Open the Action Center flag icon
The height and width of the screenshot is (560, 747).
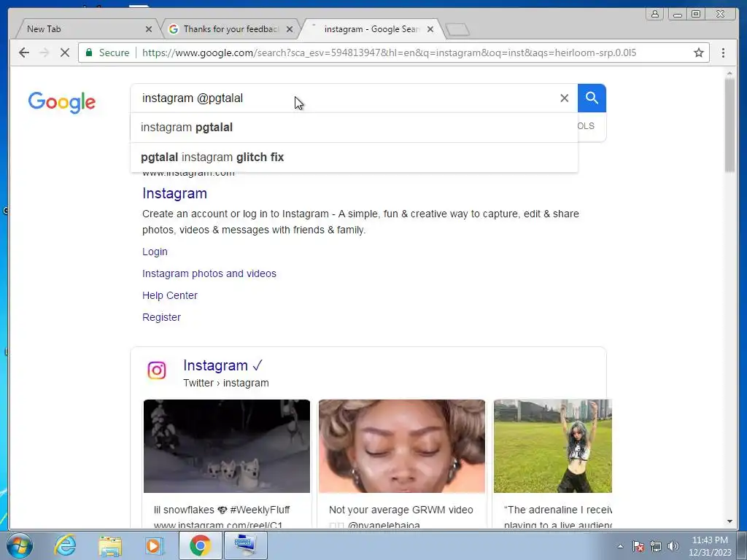(638, 546)
